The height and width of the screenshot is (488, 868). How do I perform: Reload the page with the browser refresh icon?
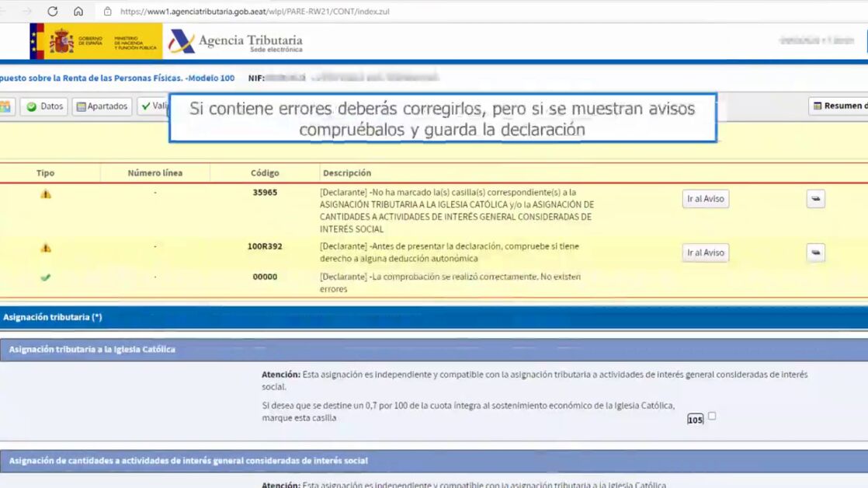pos(53,12)
